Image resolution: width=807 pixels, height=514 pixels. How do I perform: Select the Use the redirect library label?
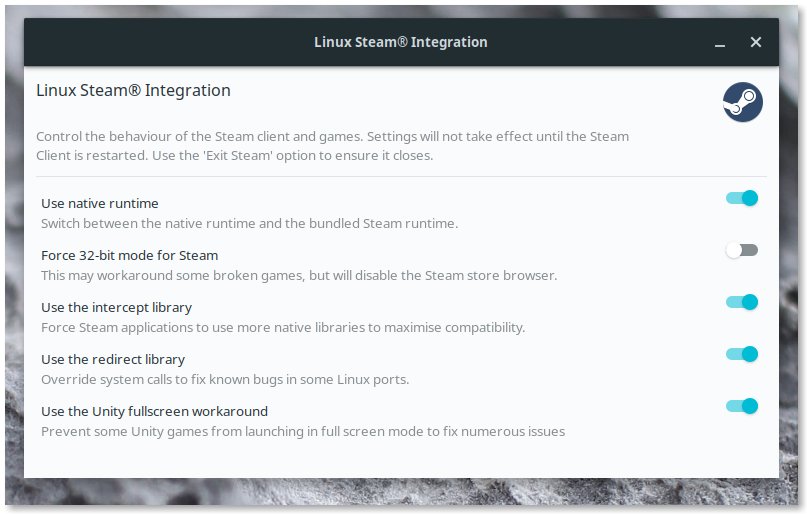113,360
